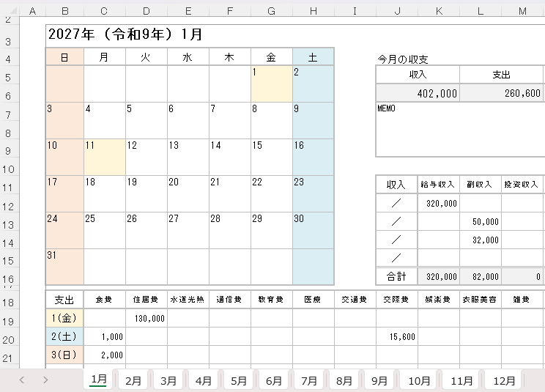Click the 食費 expense header

tap(105, 299)
